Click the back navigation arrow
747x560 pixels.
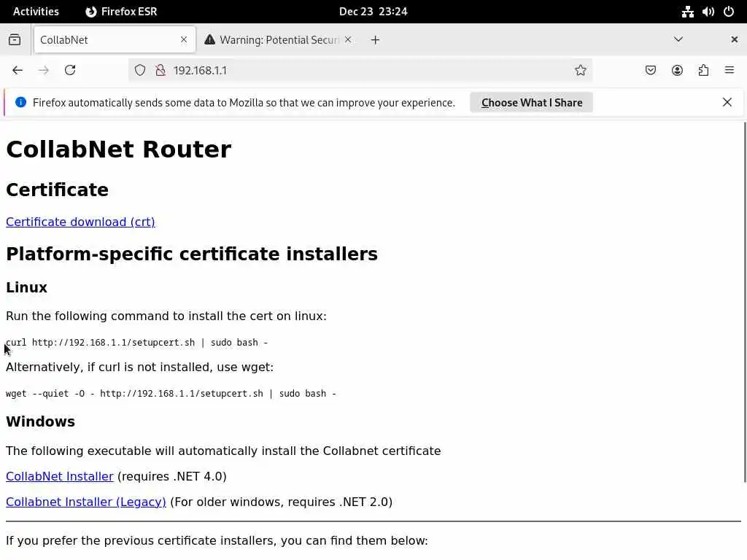coord(18,71)
